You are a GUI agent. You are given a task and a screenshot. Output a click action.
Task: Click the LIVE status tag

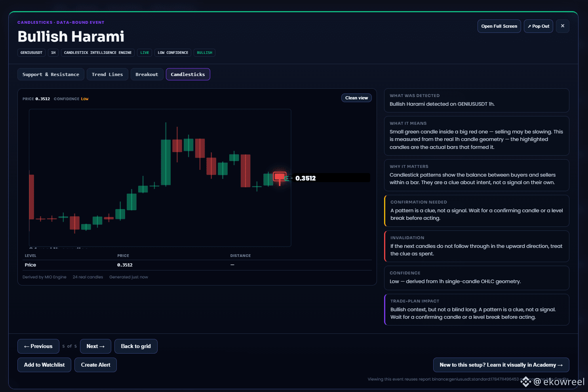pyautogui.click(x=145, y=53)
